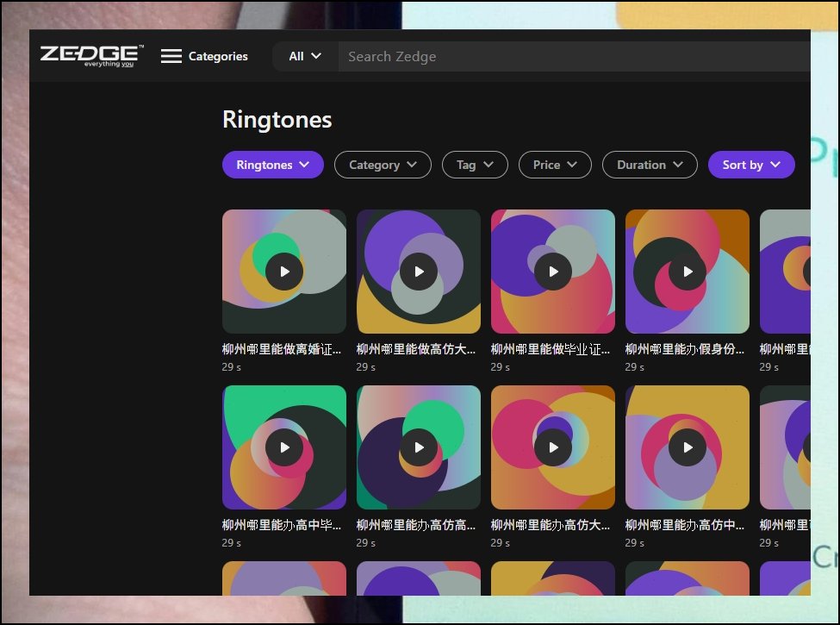
Task: Open title link 柳州哪里能办高中毕...
Action: point(282,525)
